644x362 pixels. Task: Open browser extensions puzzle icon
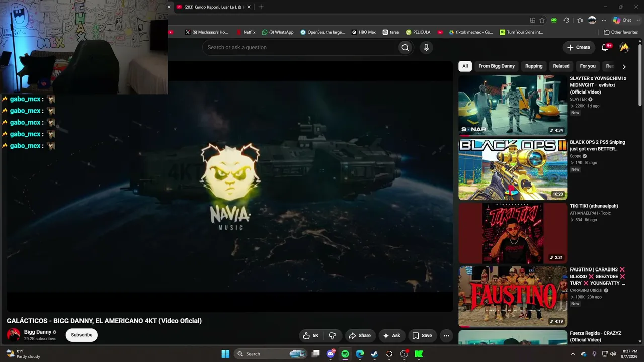(x=567, y=20)
